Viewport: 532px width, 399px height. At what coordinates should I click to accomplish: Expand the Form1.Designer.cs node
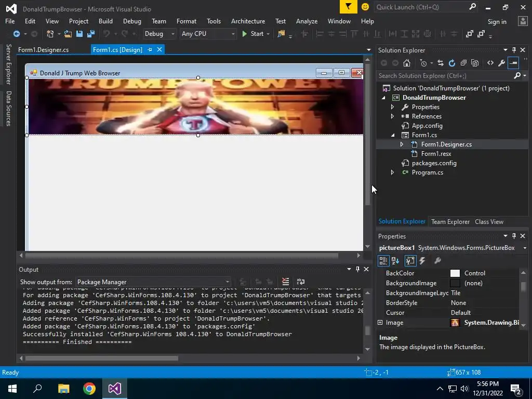coord(402,144)
